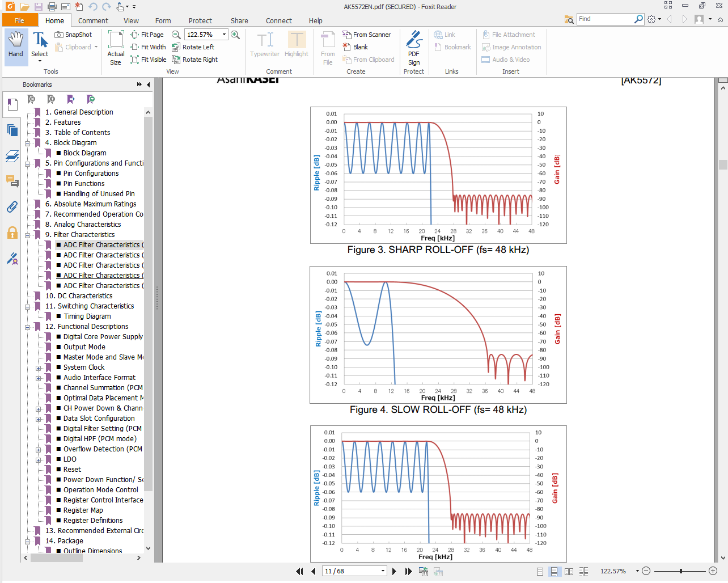Screen dimensions: 728x583
Task: Open the Security lock panel
Action: (x=12, y=233)
